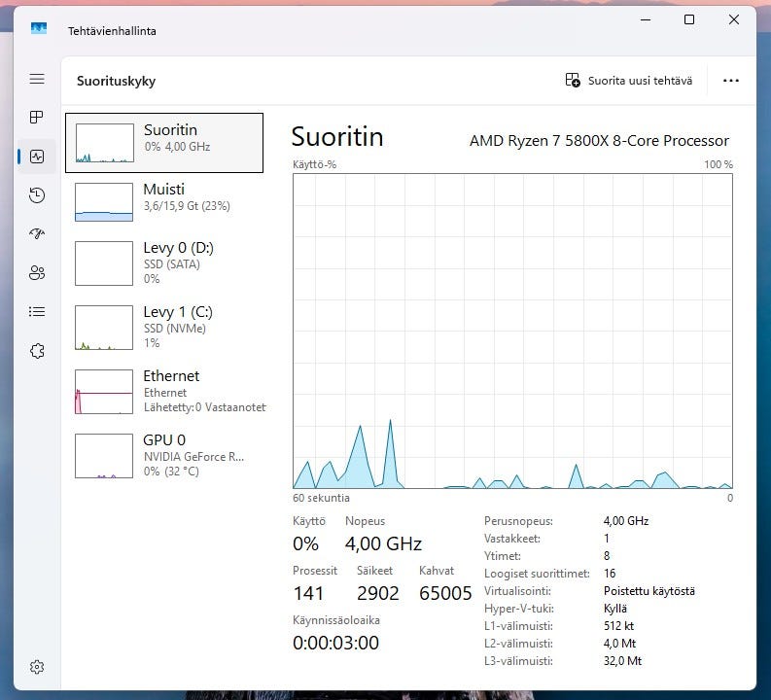771x700 pixels.
Task: Open the Services page puzzle icon
Action: point(37,351)
